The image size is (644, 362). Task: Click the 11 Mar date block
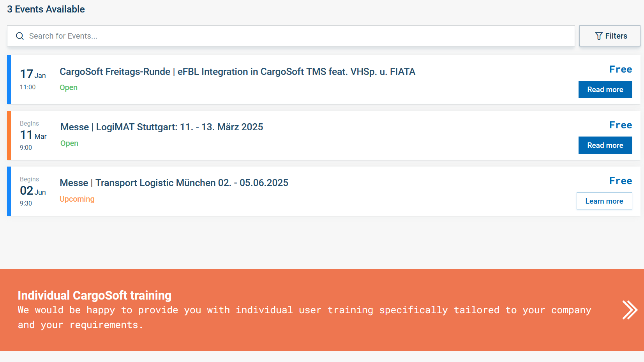33,135
